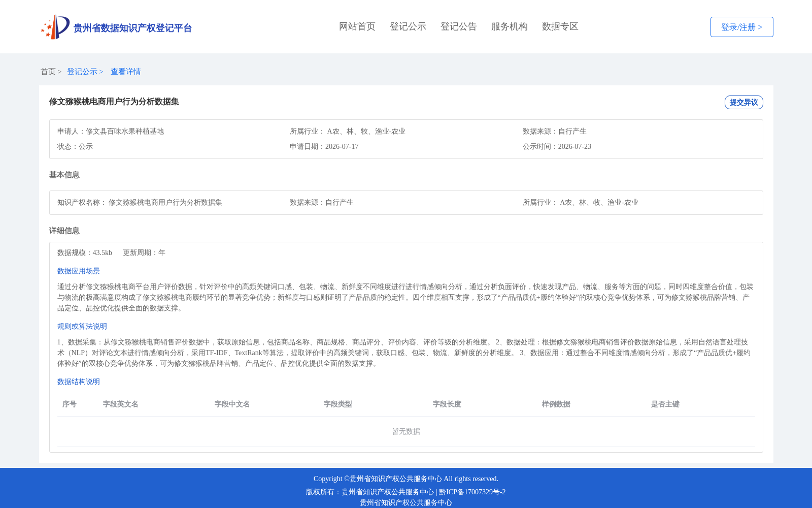Click the 数据应用场景 subheading
Image resolution: width=812 pixels, height=508 pixels.
point(79,271)
